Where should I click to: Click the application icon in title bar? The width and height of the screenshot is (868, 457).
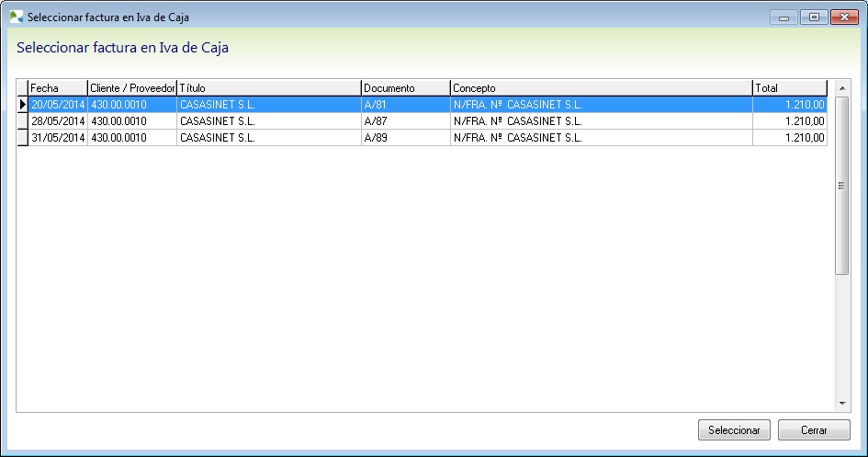(x=16, y=17)
